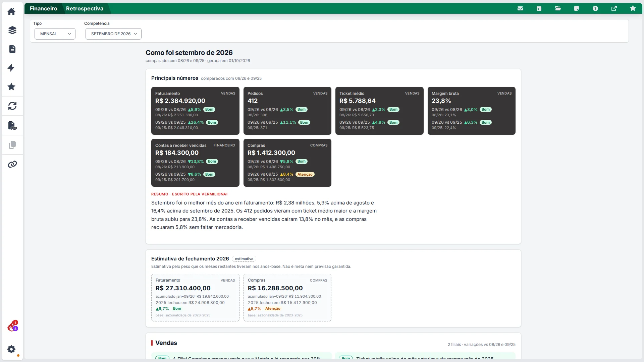Click 'RESUMO · ESCRITO PELA VERMILIONAI' label
This screenshot has height=362, width=644.
pos(189,194)
